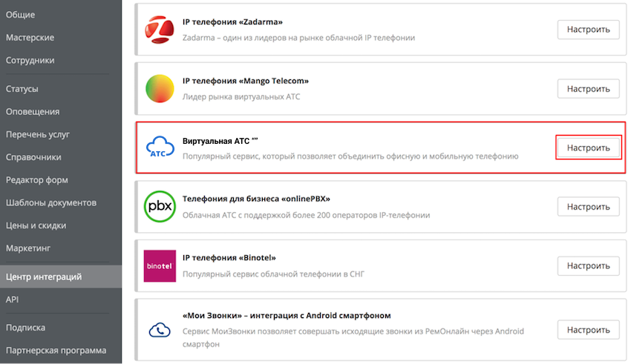The image size is (631, 364).
Task: Click the blue cloud ATC logo
Action: 160,148
